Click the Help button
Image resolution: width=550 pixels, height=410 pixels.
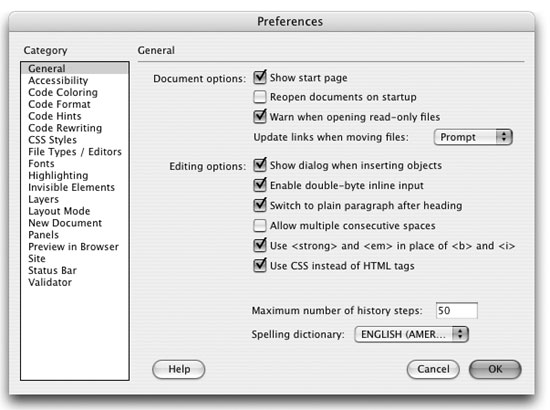(x=179, y=369)
